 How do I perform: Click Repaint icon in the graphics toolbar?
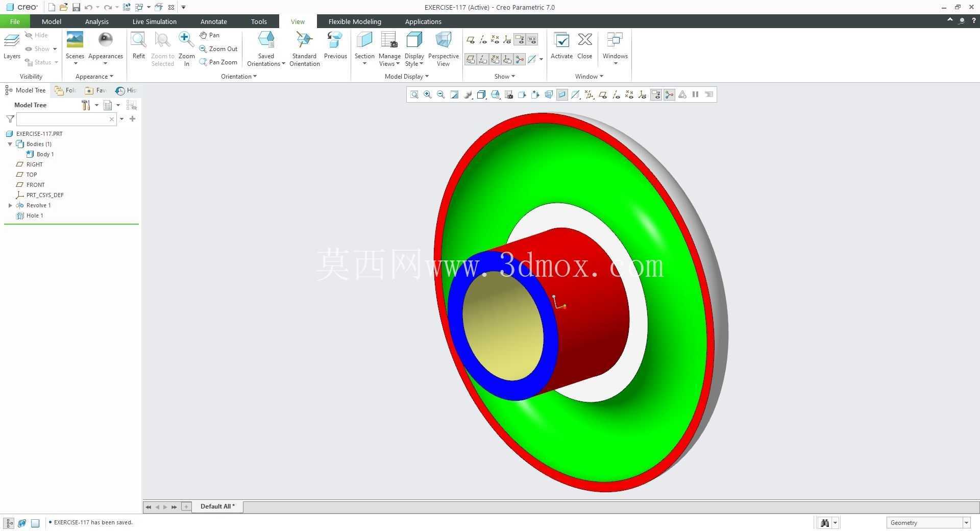pyautogui.click(x=454, y=94)
